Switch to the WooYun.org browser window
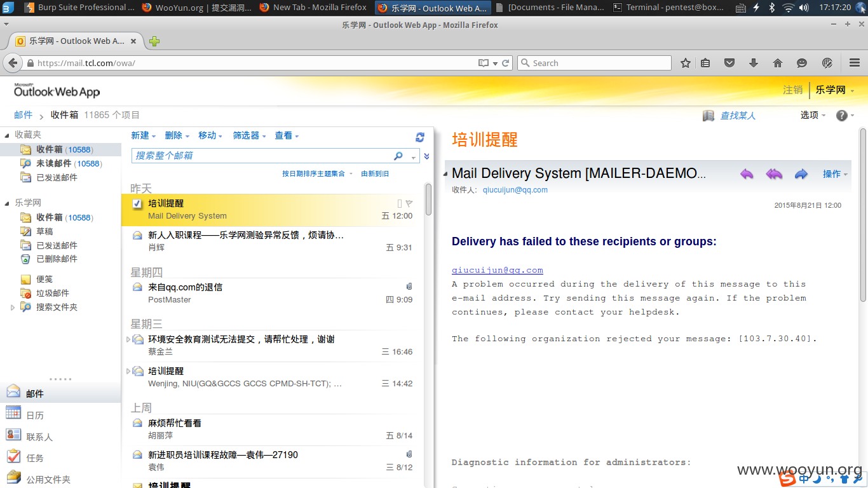The image size is (868, 488). tap(196, 8)
